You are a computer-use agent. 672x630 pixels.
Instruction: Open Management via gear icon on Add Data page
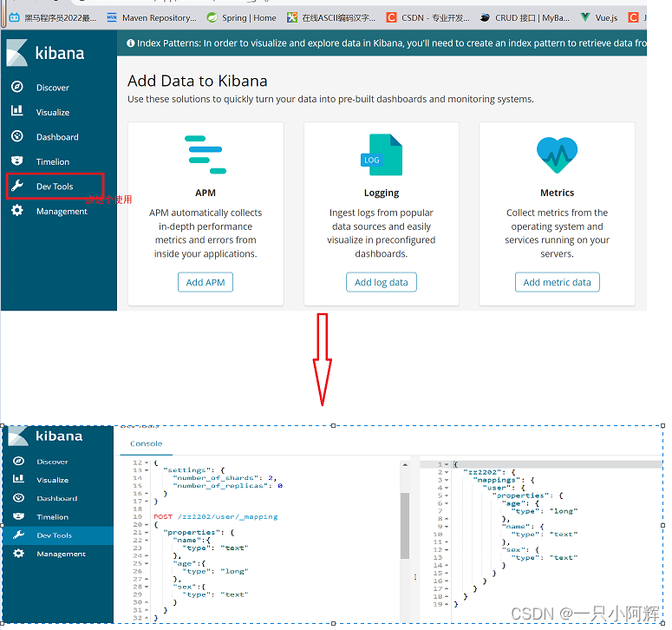click(x=17, y=211)
